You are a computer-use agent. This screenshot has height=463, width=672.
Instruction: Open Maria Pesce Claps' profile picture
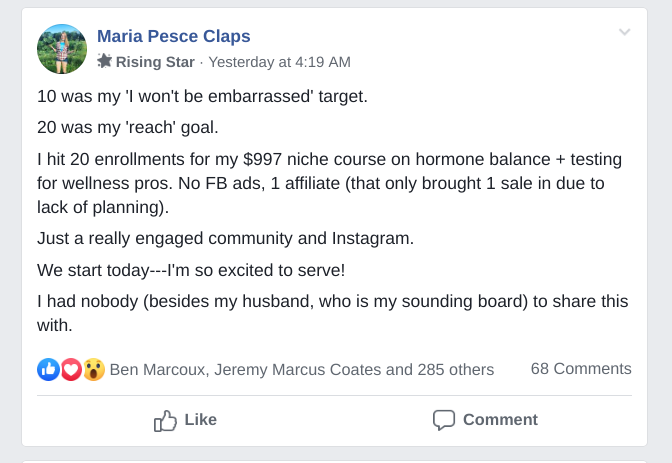point(62,49)
